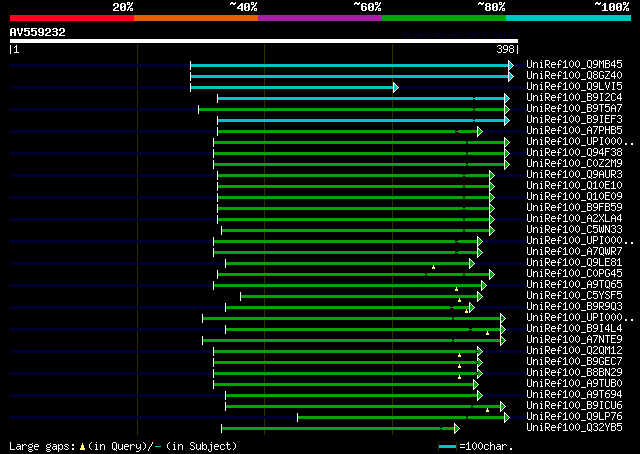640x454 pixels.
Task: Open the UniRef100_Q8GZ40 hit label
Action: pyautogui.click(x=574, y=76)
